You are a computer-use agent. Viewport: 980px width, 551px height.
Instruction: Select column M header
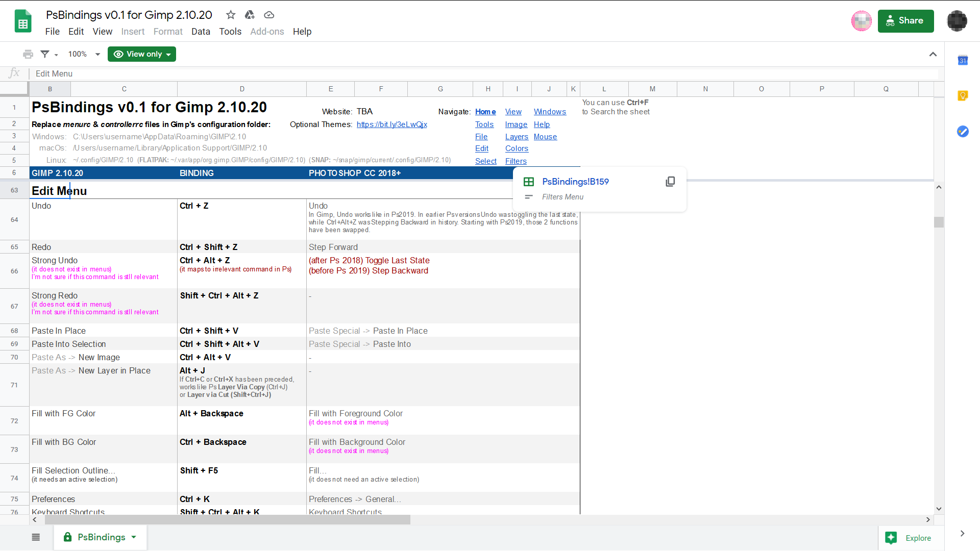click(652, 89)
